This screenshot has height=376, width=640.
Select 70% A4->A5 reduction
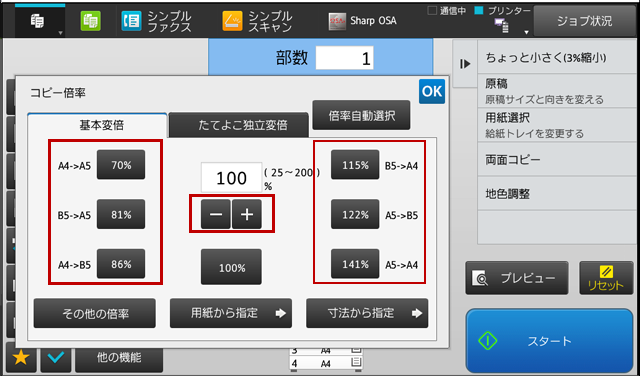pyautogui.click(x=121, y=165)
